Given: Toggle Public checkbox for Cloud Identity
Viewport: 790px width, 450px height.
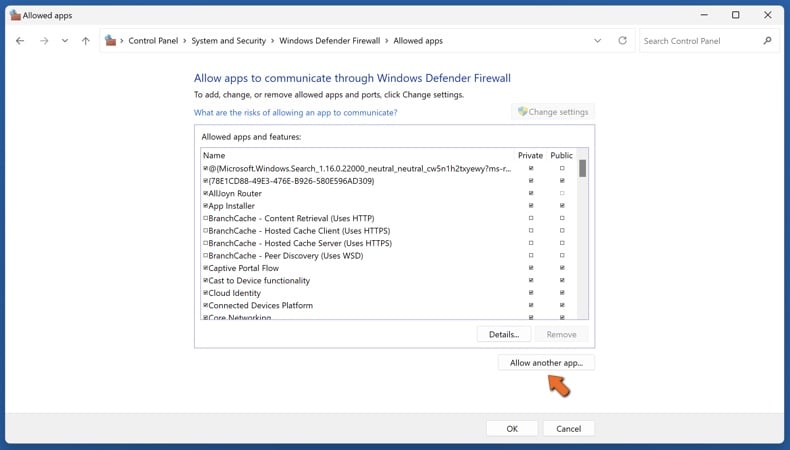Looking at the screenshot, I should pos(562,293).
